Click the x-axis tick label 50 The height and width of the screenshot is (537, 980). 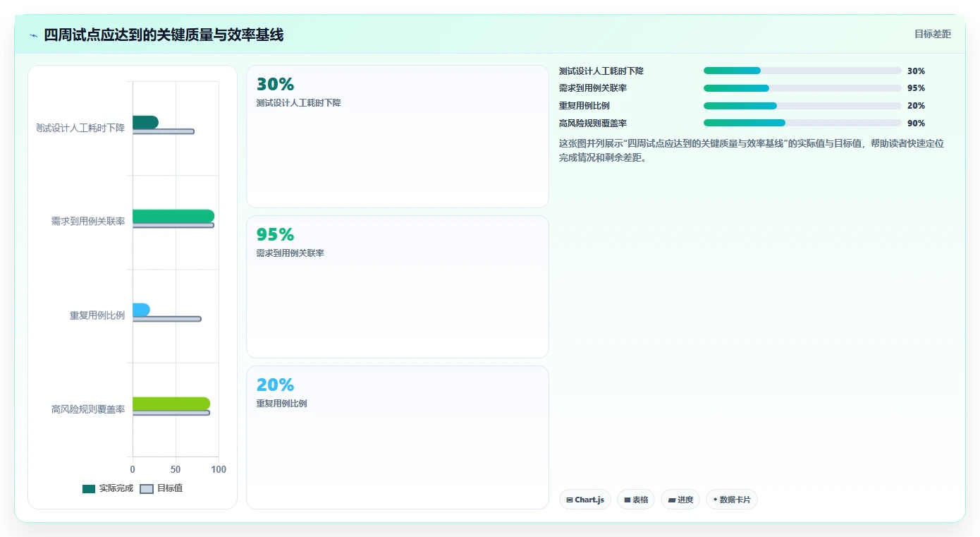pos(176,469)
